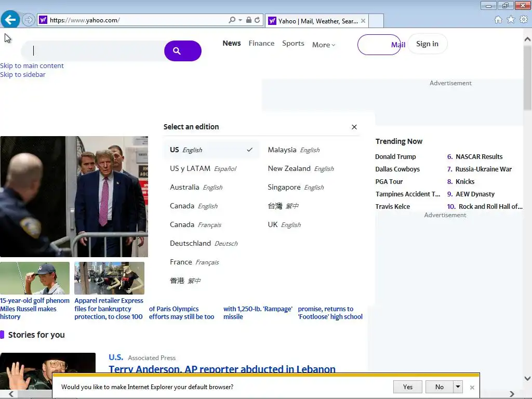Open the 'Footloose' high school headline

click(330, 313)
